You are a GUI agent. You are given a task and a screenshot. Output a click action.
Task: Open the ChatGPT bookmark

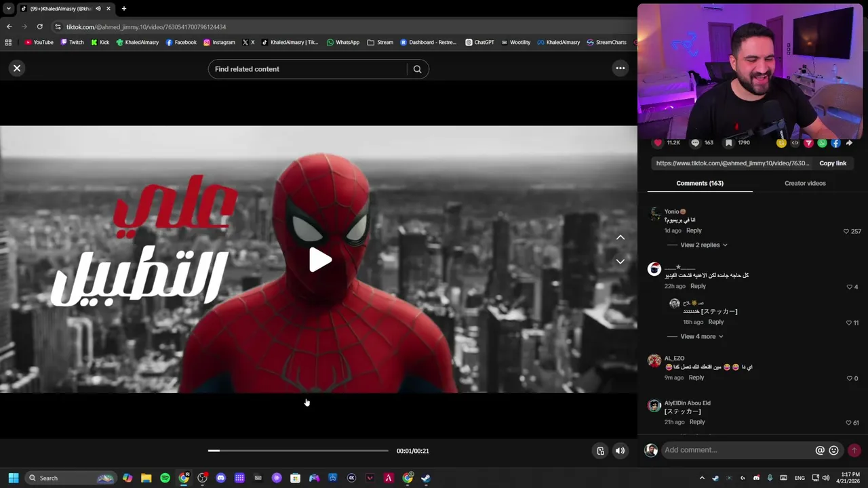pos(479,42)
